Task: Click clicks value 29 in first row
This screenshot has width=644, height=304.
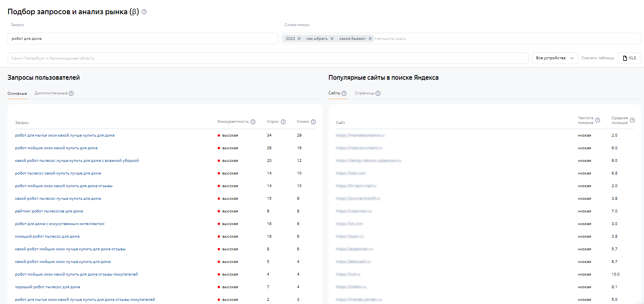Action: [299, 135]
